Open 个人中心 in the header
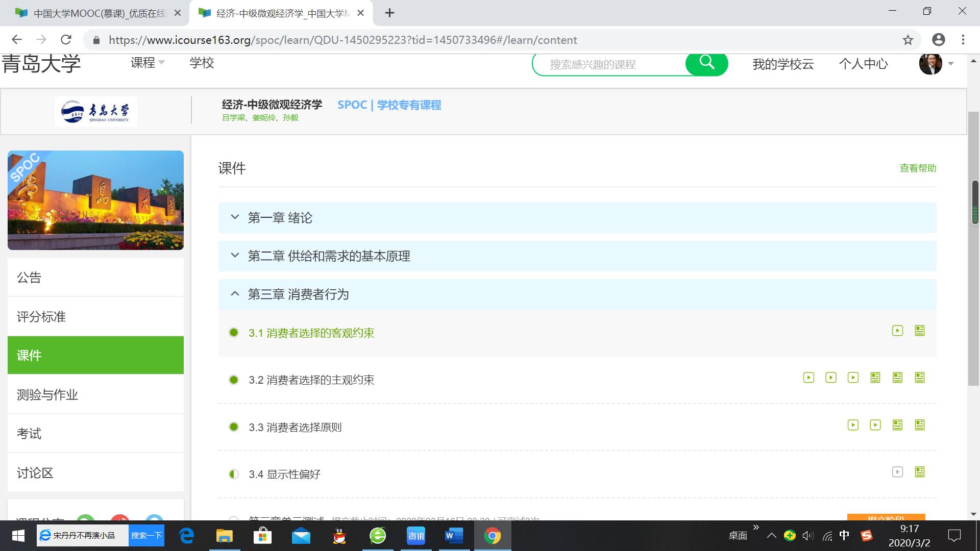The width and height of the screenshot is (980, 551). [x=863, y=64]
